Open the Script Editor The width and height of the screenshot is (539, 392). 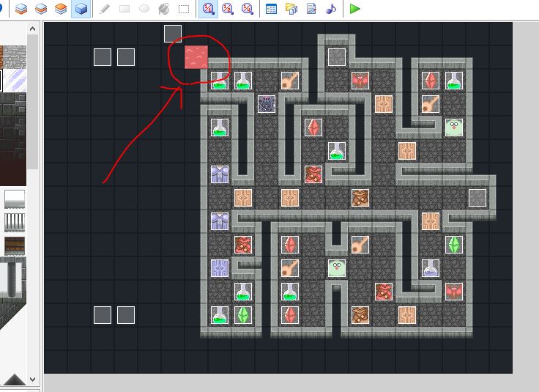click(x=311, y=9)
